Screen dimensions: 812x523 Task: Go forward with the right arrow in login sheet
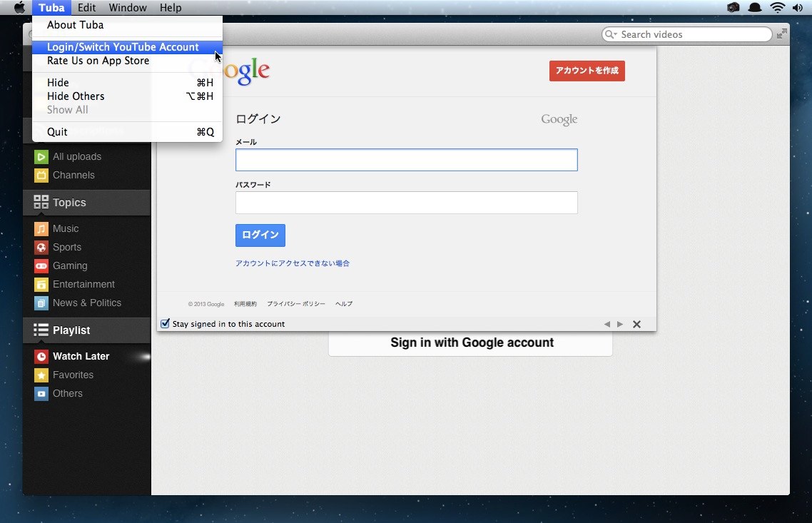(620, 324)
